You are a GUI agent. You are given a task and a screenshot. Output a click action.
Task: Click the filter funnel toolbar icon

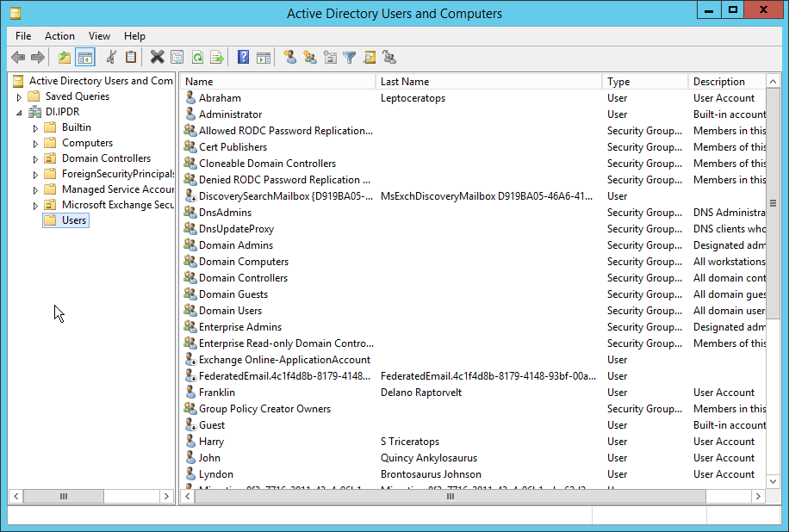tap(349, 58)
